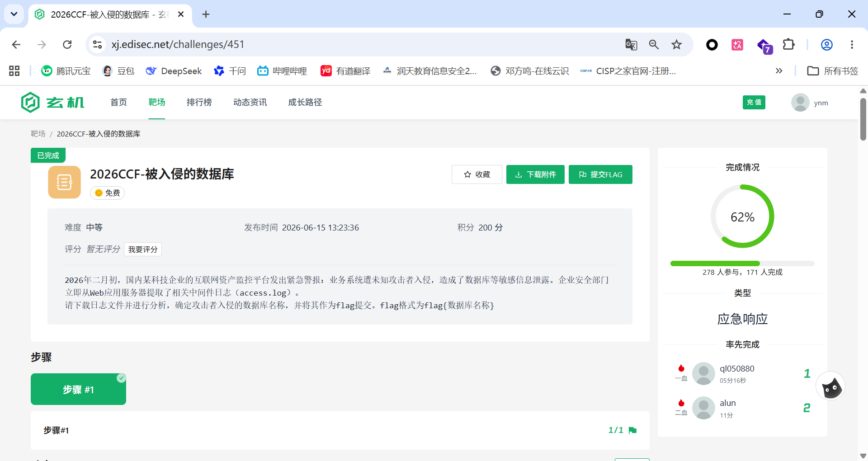Open the 成长路径 nav tab

click(x=305, y=102)
